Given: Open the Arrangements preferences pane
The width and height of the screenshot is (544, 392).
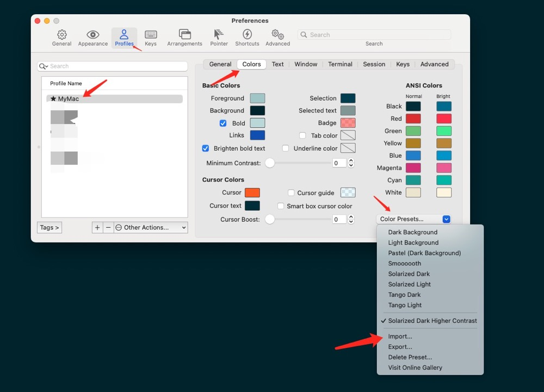Looking at the screenshot, I should pyautogui.click(x=184, y=36).
